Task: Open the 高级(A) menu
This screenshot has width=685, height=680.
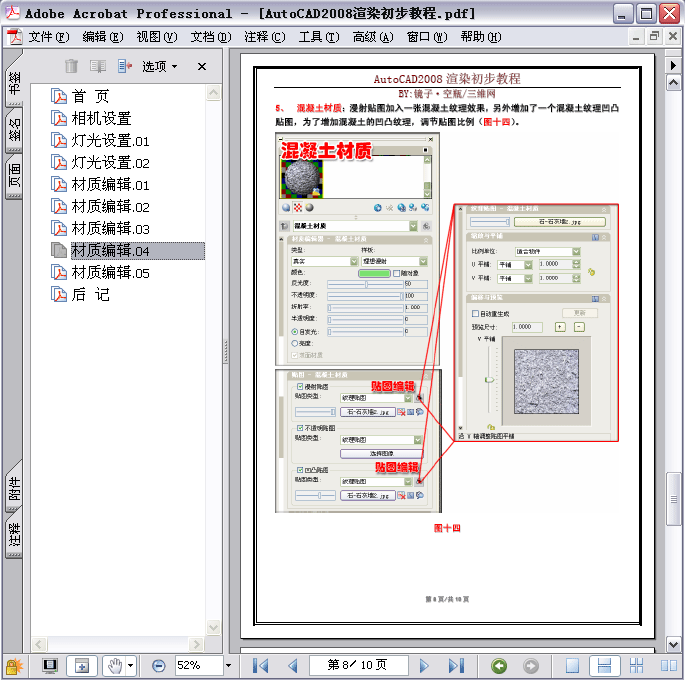Action: tap(373, 37)
